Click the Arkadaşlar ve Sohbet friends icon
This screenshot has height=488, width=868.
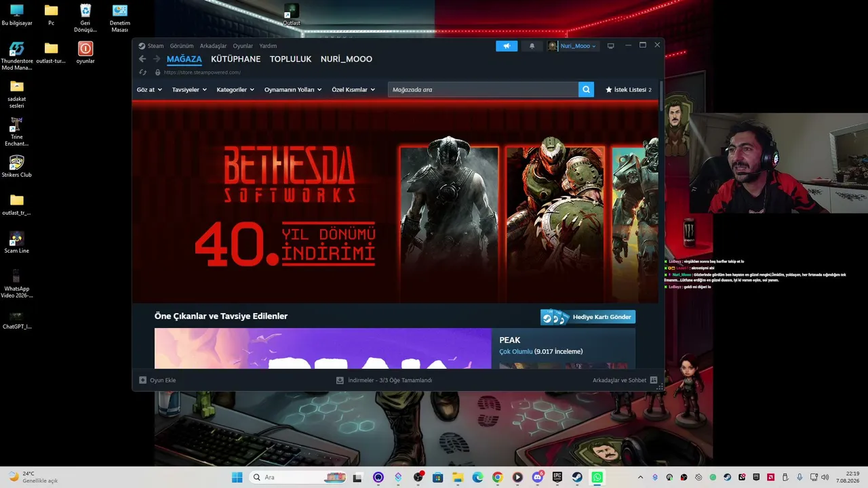(654, 380)
